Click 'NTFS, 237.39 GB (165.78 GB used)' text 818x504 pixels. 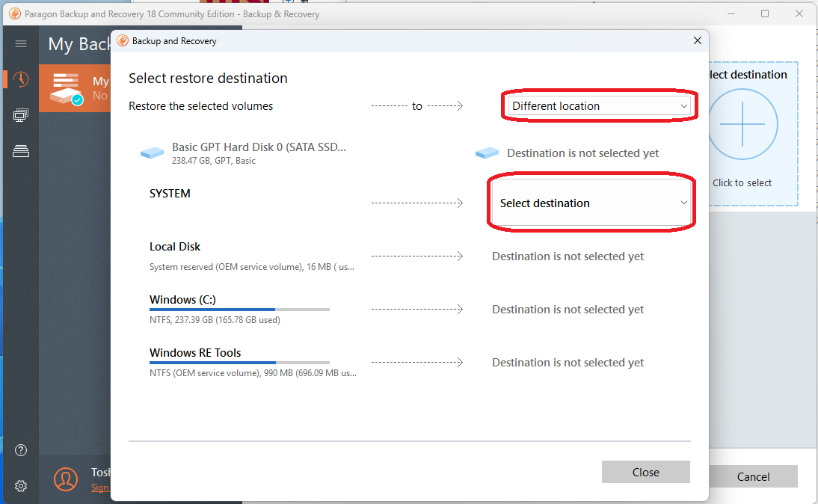point(215,320)
